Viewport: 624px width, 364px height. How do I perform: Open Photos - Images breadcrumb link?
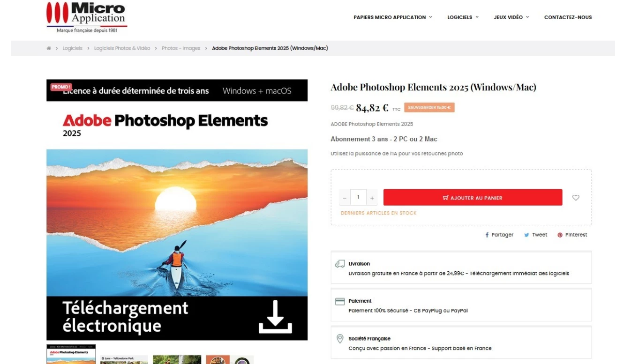181,48
